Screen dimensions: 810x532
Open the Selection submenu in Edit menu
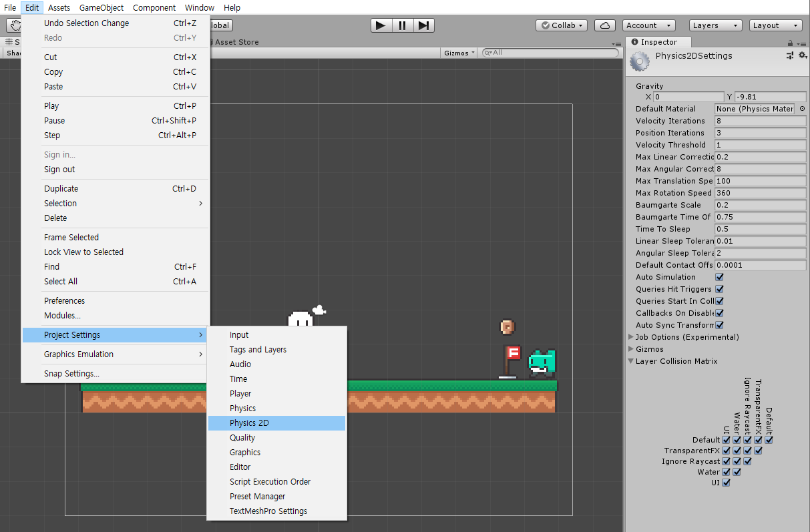tap(116, 204)
